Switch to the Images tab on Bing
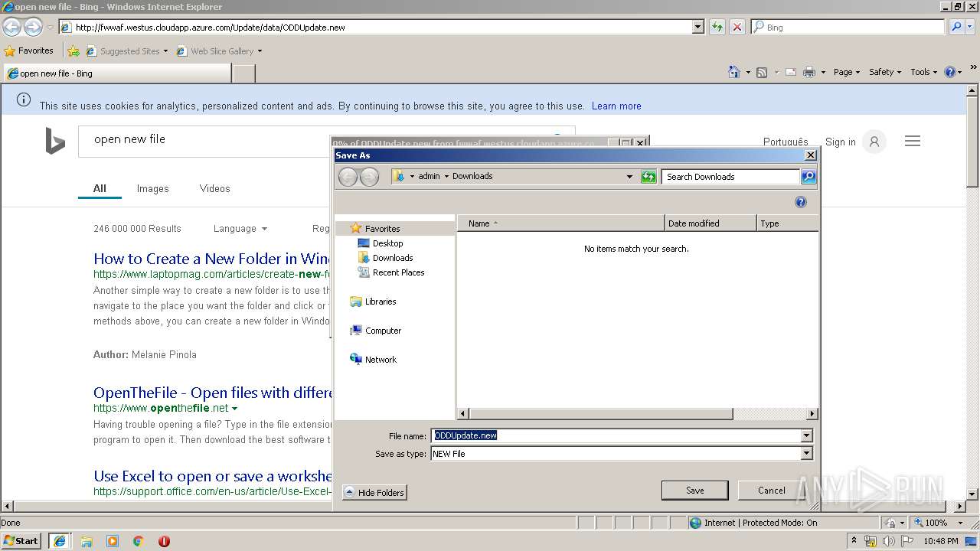The width and height of the screenshot is (980, 551). pos(152,188)
